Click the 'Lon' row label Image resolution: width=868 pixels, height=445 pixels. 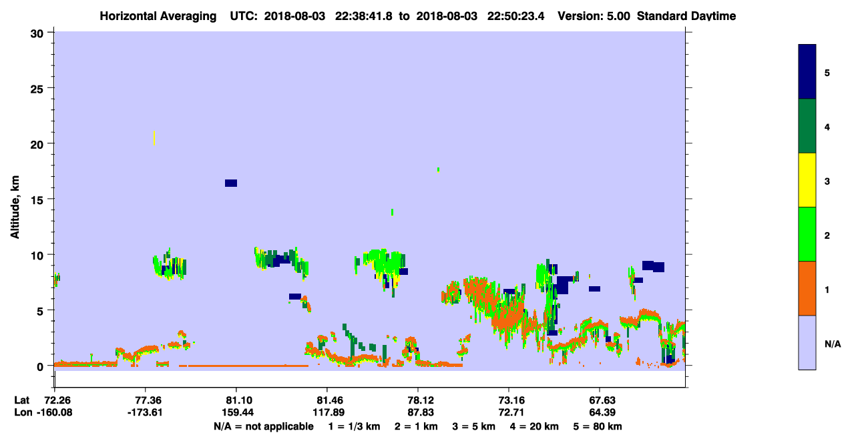22,412
